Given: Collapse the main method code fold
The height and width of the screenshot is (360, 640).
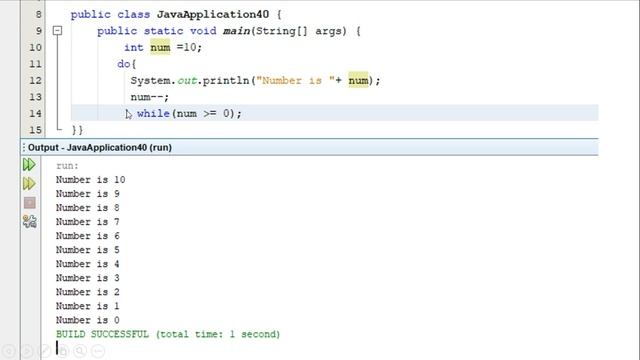Looking at the screenshot, I should click(58, 31).
